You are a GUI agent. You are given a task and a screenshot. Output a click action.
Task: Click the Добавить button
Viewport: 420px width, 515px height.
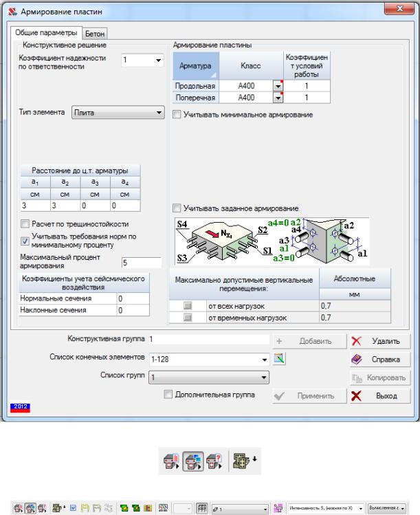[x=309, y=341]
